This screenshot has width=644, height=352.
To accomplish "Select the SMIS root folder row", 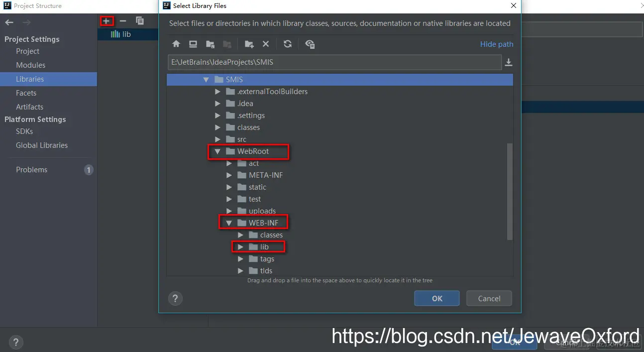I will tap(339, 80).
